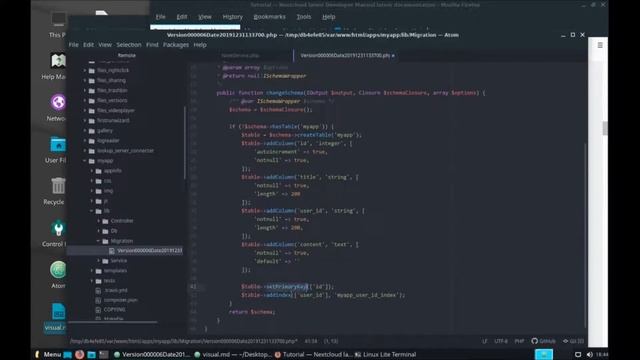Screen dimensions: 640x360
Task: Expand the files_videoplayer folder arrow
Action: 85,111
